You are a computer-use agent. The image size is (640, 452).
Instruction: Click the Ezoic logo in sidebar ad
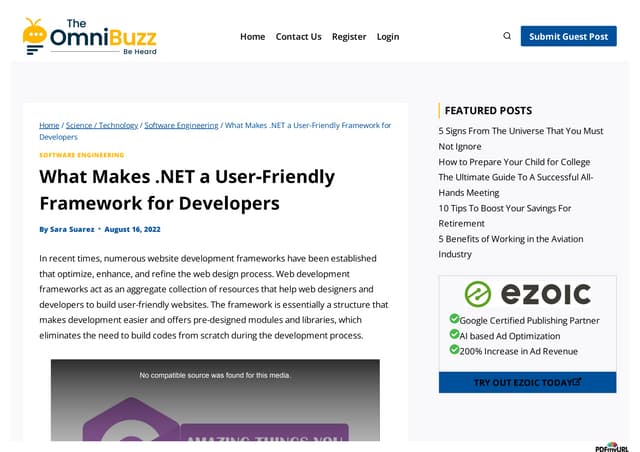click(x=527, y=294)
